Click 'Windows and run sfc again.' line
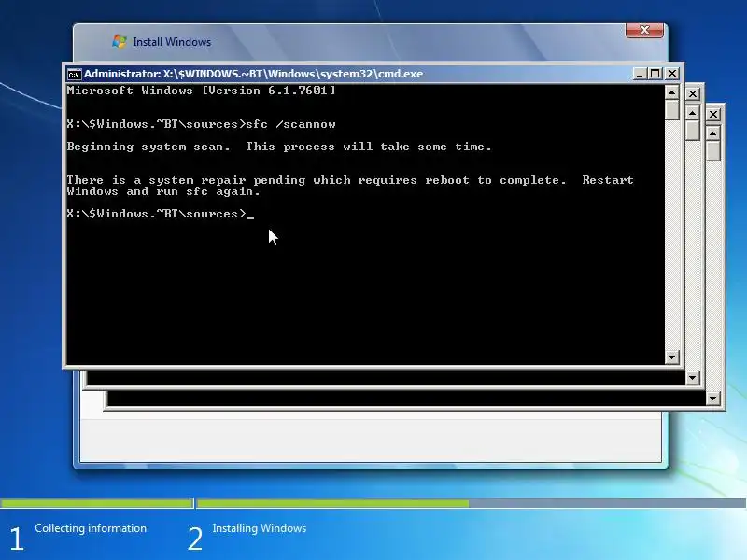Viewport: 747px width, 560px height. pyautogui.click(x=163, y=191)
